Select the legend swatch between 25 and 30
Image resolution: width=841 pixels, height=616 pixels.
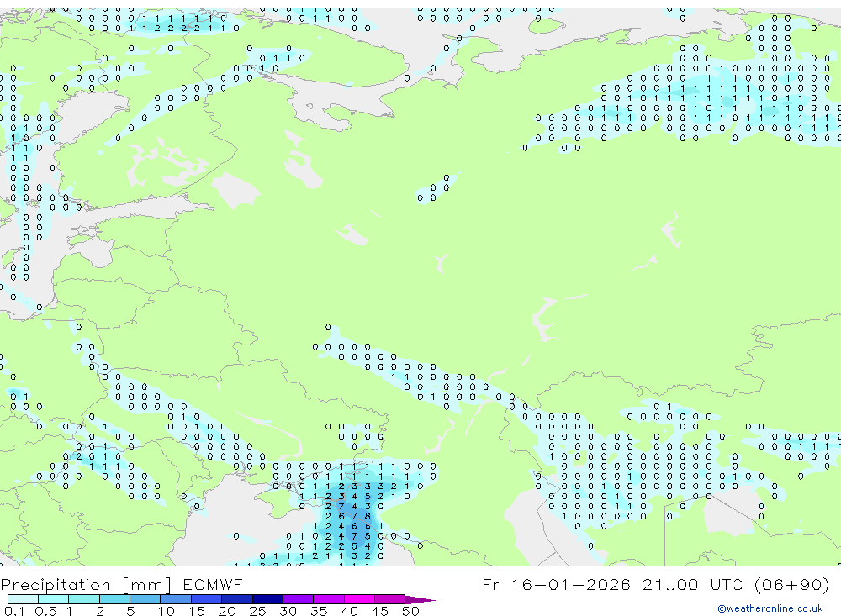(267, 599)
